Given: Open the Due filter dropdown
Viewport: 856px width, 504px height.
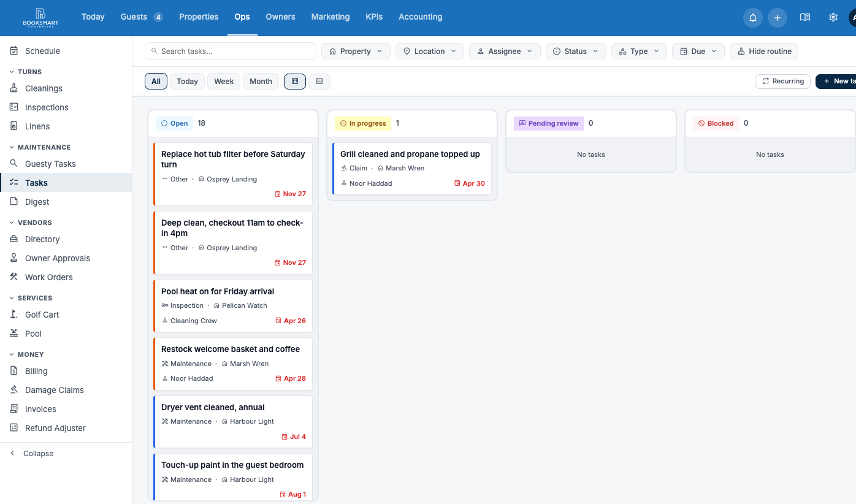Looking at the screenshot, I should (x=698, y=52).
